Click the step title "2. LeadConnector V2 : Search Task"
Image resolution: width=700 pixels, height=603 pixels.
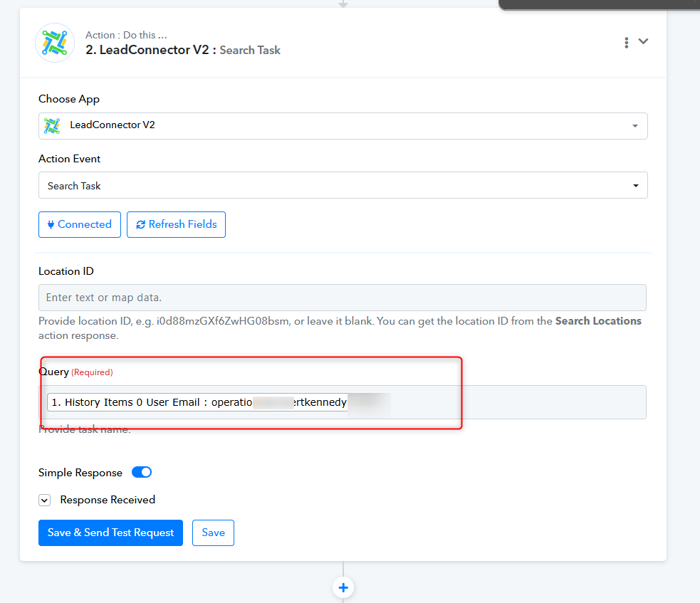coord(183,50)
